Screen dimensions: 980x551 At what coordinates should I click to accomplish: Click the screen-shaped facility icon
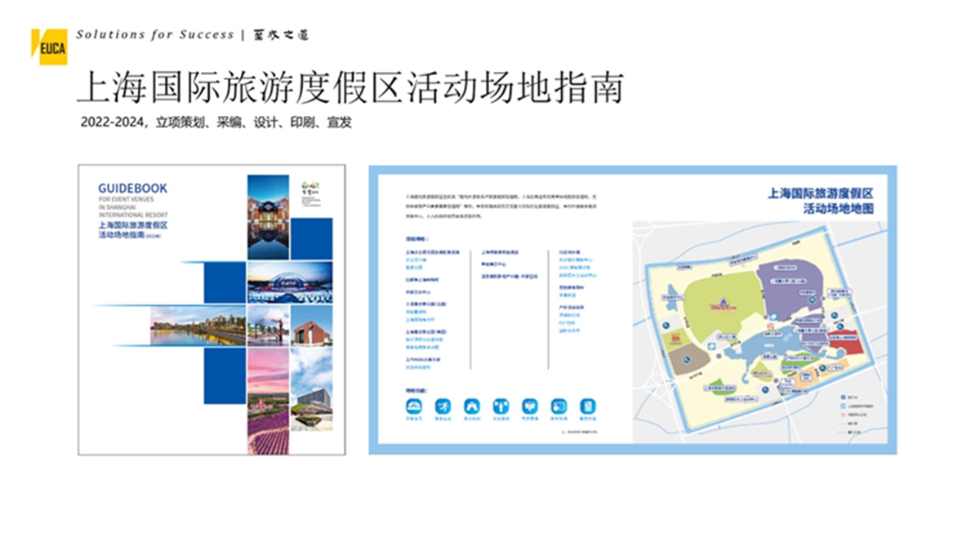click(x=559, y=406)
